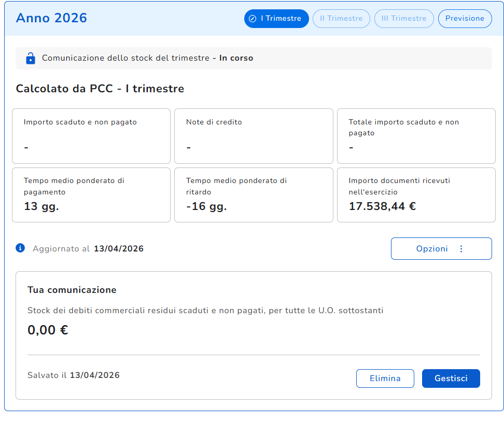Select the I Trimestre tab

tap(276, 19)
